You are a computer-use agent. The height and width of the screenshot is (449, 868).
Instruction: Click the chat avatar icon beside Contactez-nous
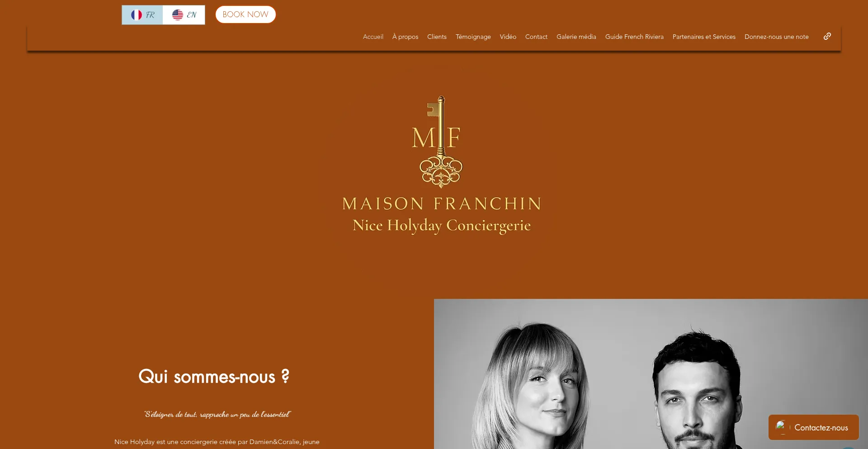[782, 427]
